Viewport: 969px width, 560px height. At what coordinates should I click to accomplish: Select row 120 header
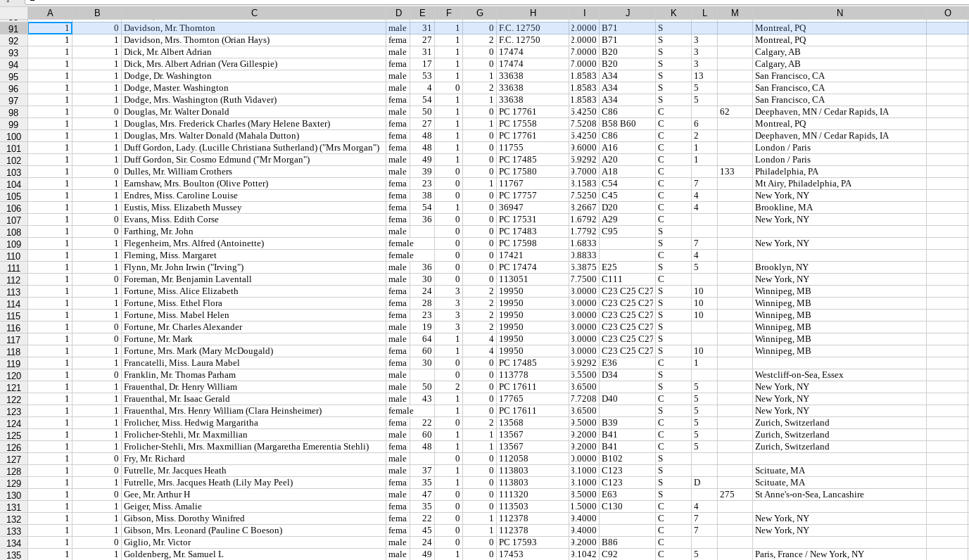(x=14, y=375)
